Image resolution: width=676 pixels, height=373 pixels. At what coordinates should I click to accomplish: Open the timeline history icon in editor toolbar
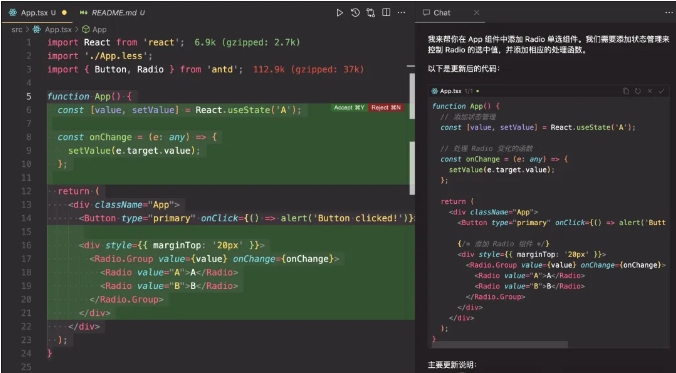pos(355,13)
